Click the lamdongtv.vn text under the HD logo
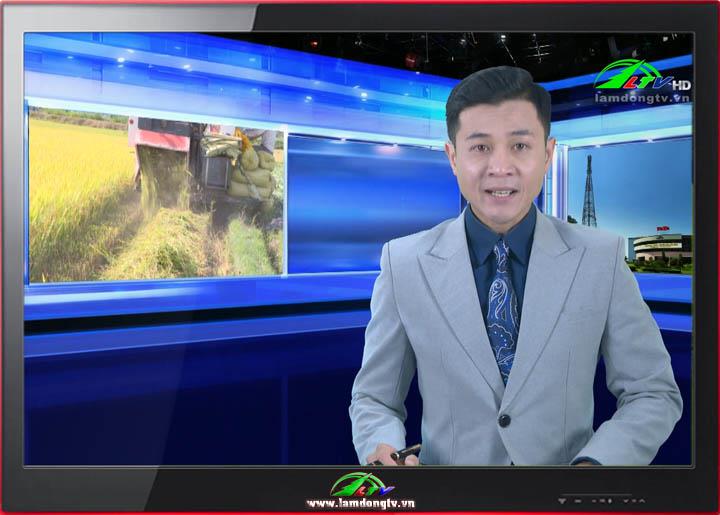This screenshot has width=720, height=515. pyautogui.click(x=642, y=98)
